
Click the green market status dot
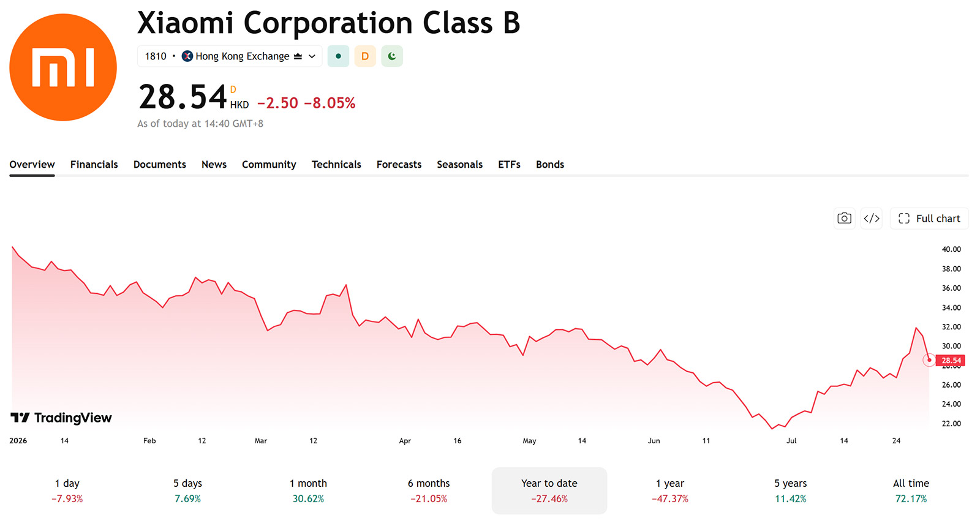pyautogui.click(x=338, y=56)
